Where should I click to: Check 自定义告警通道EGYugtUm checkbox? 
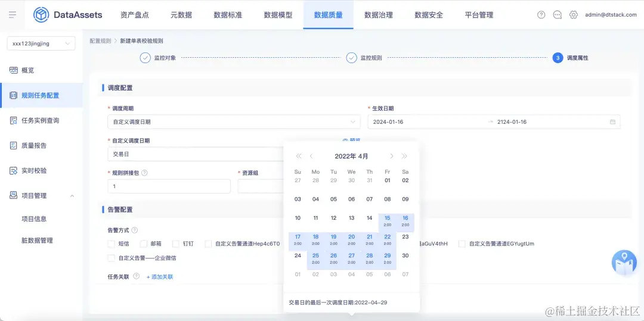click(462, 244)
